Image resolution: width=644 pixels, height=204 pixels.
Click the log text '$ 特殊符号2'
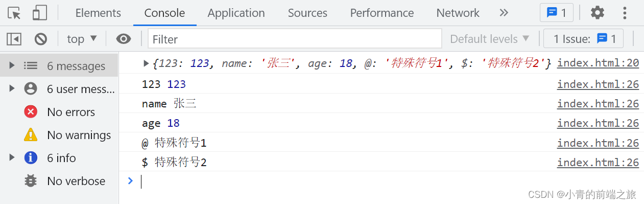[174, 163]
